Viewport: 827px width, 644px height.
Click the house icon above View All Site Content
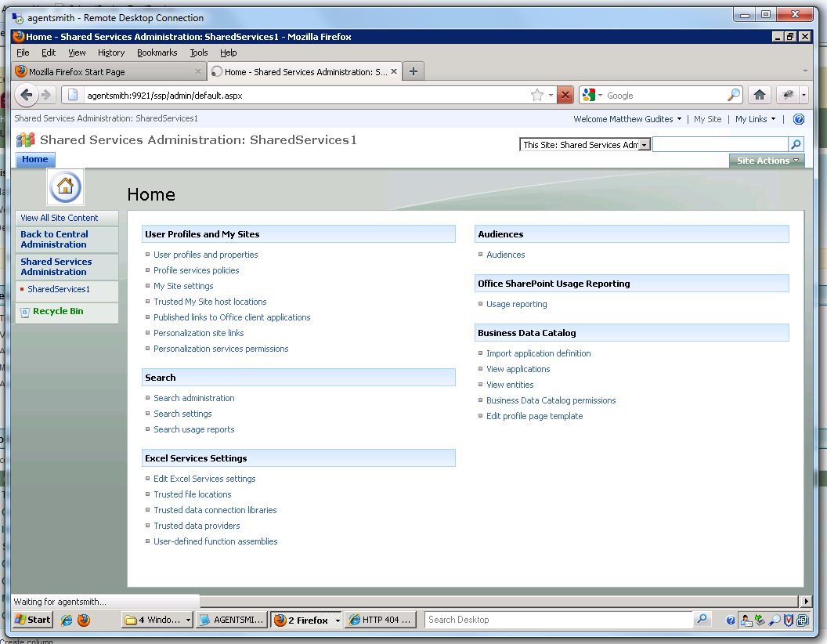(x=65, y=187)
